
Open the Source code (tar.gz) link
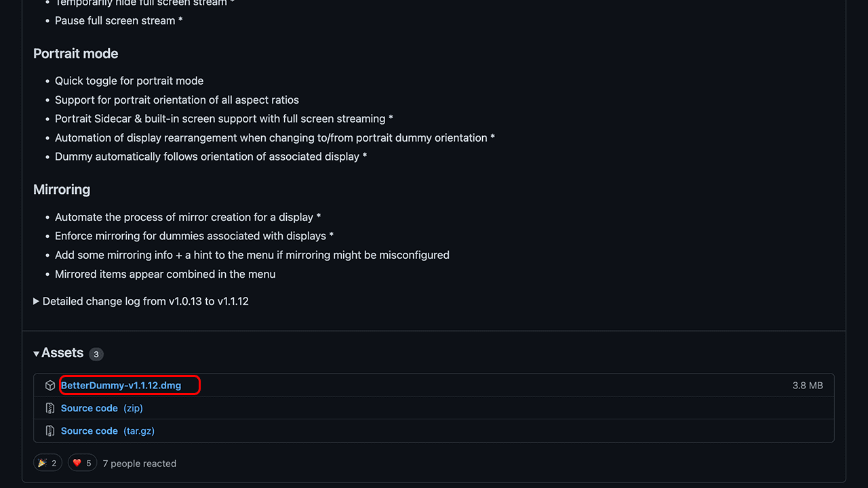coord(107,431)
